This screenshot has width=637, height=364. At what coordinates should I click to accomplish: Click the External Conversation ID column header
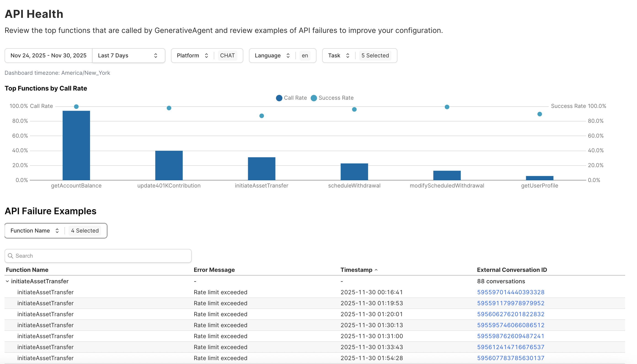click(x=512, y=270)
